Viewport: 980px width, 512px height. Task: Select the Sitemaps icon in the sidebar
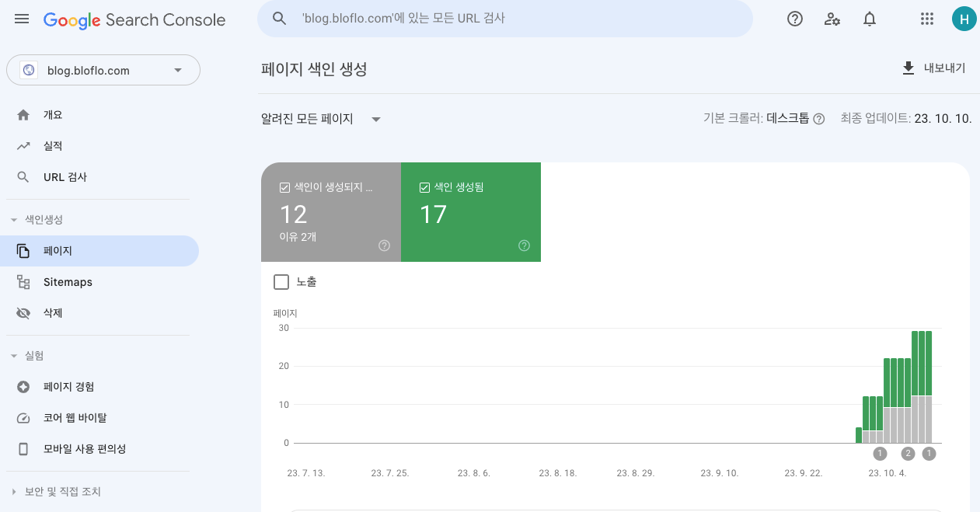(25, 281)
